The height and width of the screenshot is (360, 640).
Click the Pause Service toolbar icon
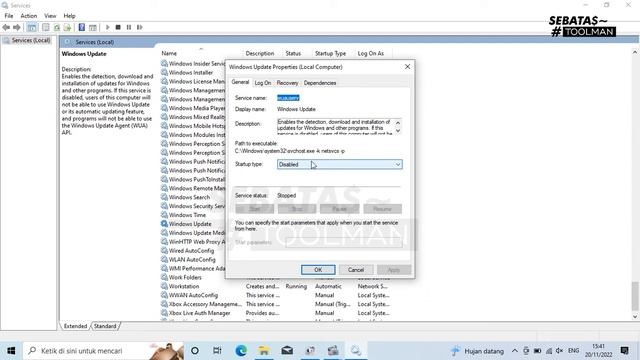coord(129,27)
